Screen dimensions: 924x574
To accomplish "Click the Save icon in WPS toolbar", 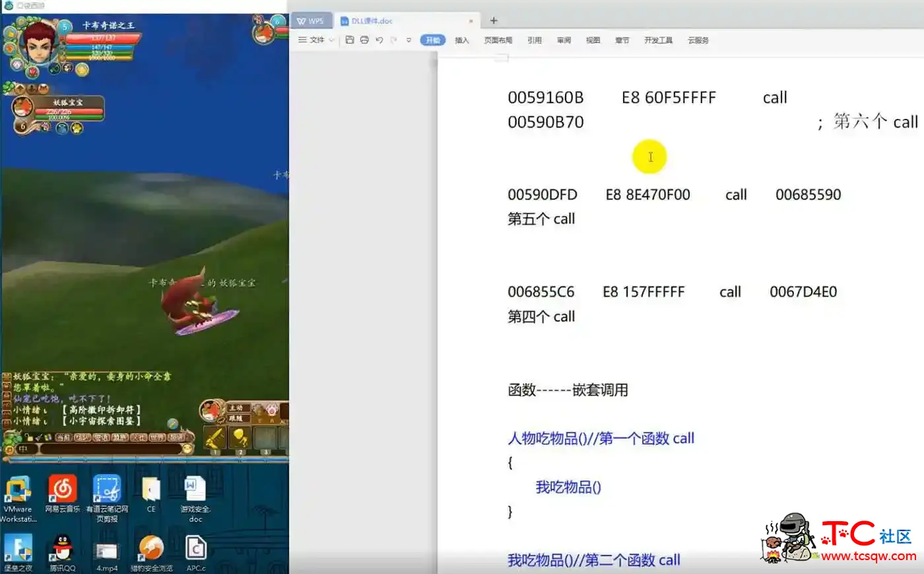I will (x=350, y=40).
